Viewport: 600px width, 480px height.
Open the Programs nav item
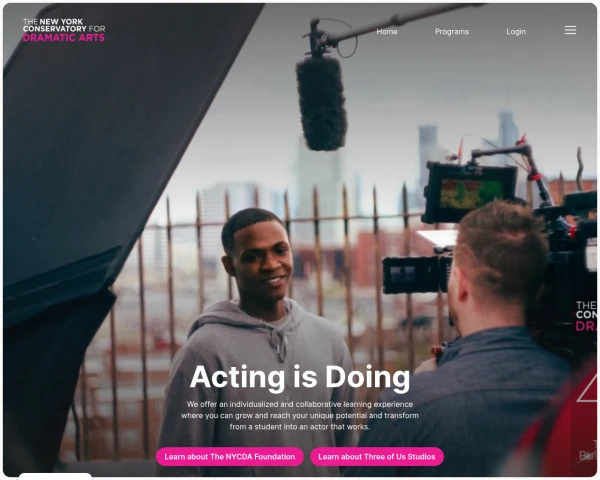pos(452,32)
